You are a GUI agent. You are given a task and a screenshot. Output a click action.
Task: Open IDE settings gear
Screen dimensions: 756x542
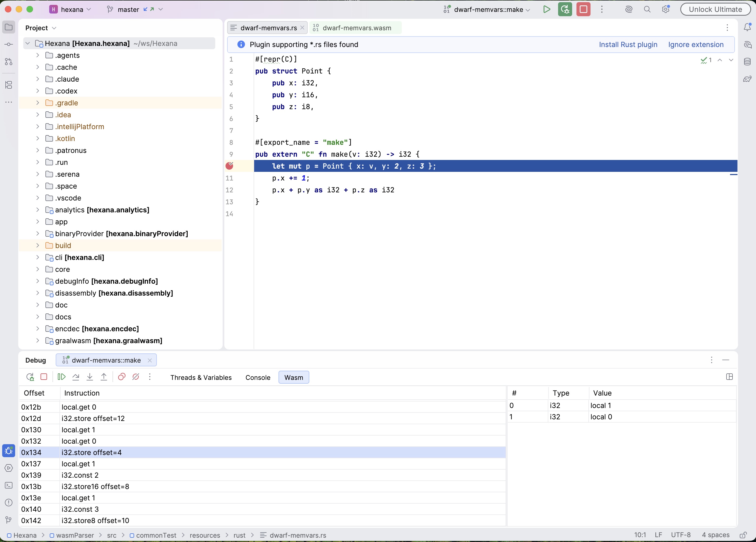click(665, 9)
